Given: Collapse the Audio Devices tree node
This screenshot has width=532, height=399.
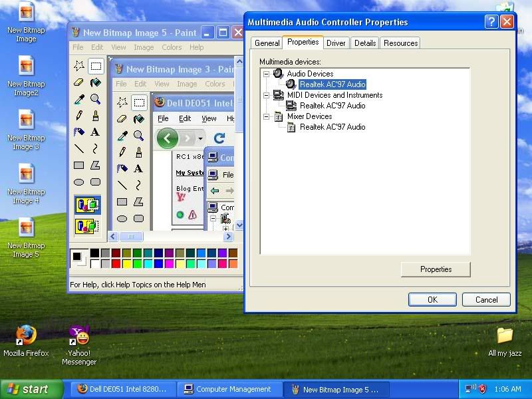Looking at the screenshot, I should pos(267,74).
